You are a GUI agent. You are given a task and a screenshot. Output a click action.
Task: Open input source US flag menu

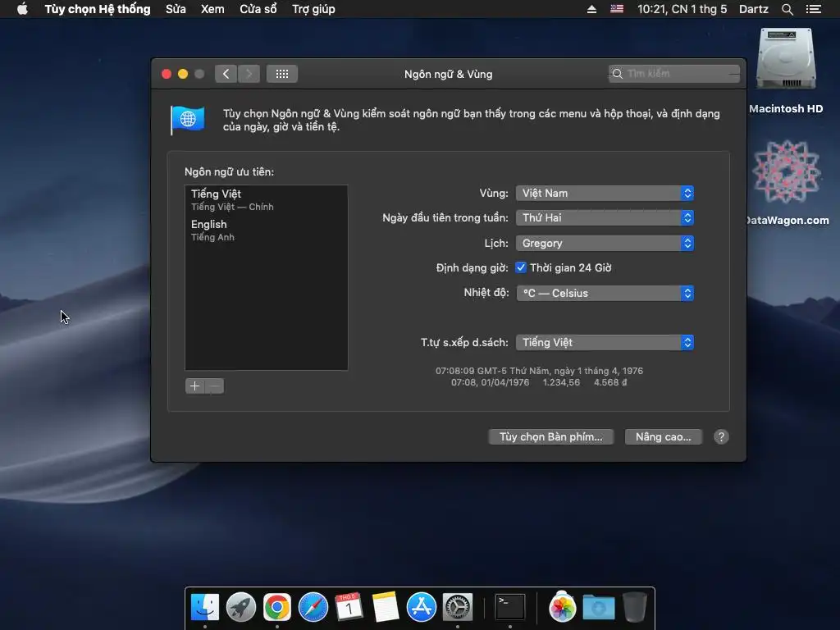coord(617,9)
